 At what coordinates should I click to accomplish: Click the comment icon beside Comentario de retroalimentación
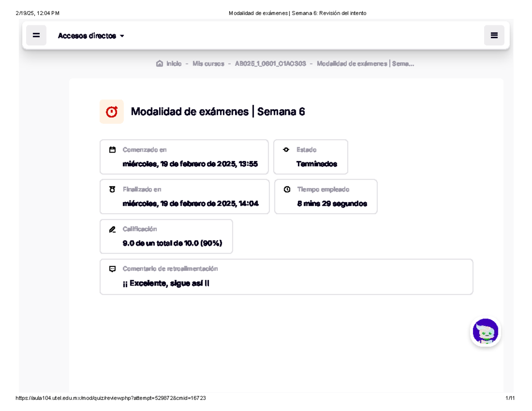coord(112,269)
